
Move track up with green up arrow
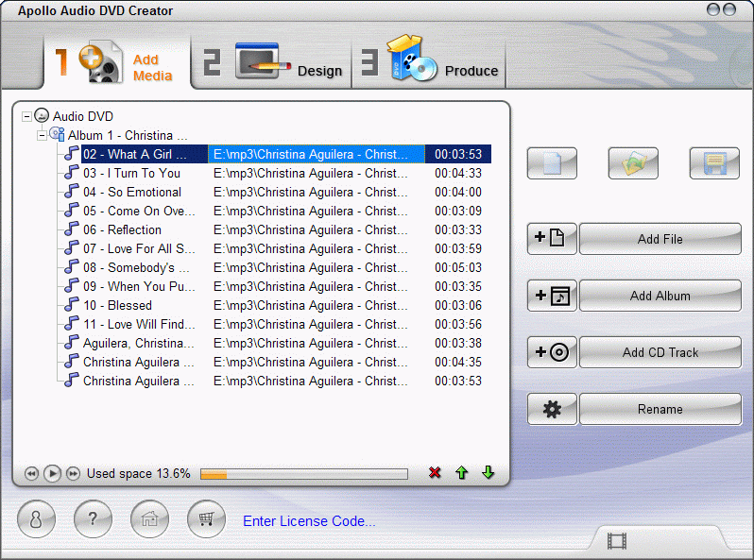click(x=462, y=472)
